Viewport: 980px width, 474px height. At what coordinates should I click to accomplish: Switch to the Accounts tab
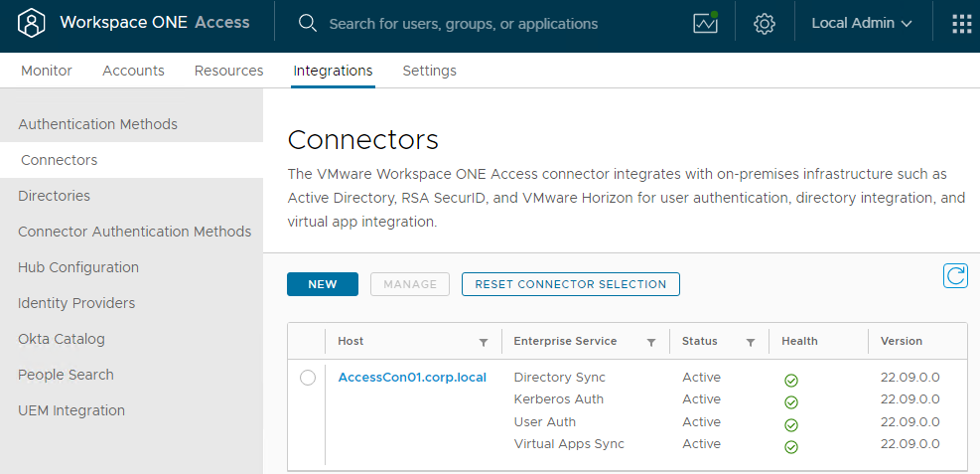click(x=133, y=71)
